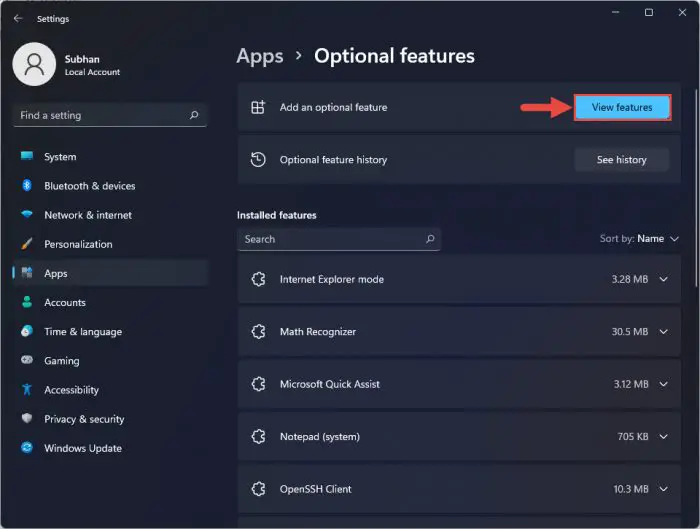Click the installed features Search field
Image resolution: width=700 pixels, height=529 pixels.
tap(339, 239)
